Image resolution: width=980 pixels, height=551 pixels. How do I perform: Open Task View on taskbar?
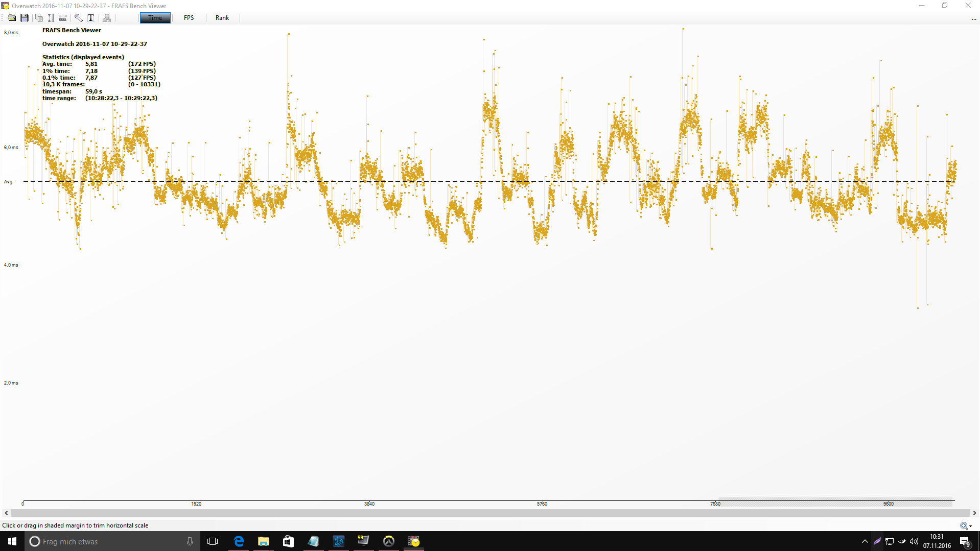[x=213, y=541]
